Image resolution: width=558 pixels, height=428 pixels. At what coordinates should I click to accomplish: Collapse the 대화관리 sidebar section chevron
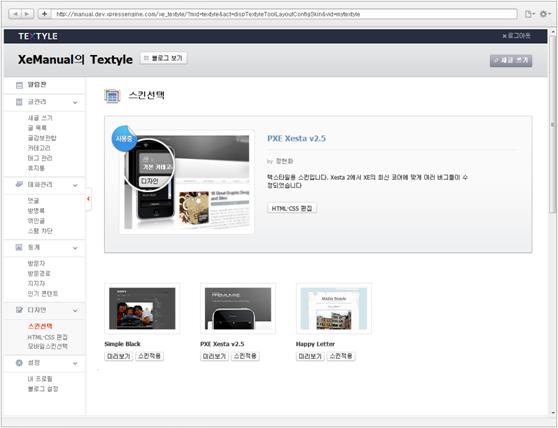pyautogui.click(x=75, y=185)
